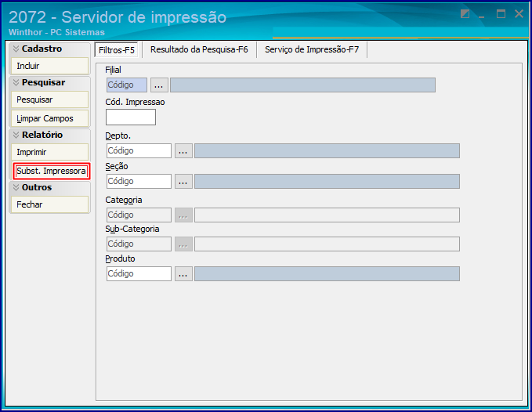This screenshot has height=412, width=532.
Task: Focus the Categoria code field
Action: (x=139, y=215)
